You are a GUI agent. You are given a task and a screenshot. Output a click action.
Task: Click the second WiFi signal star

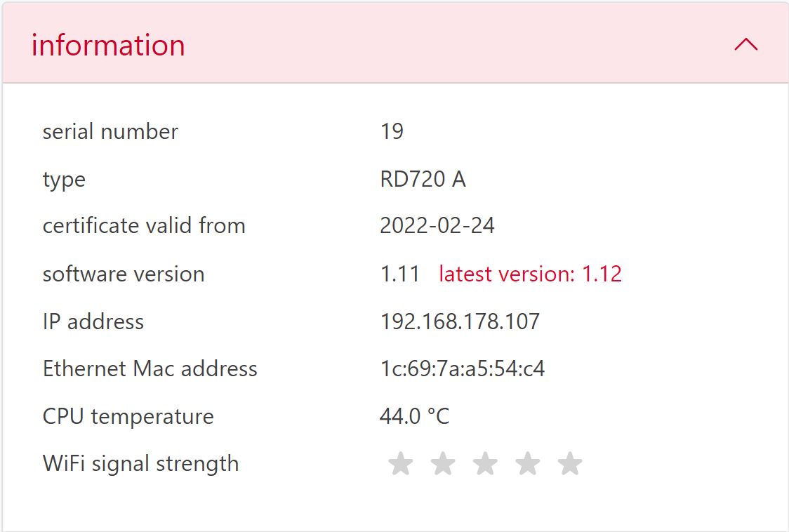443,464
